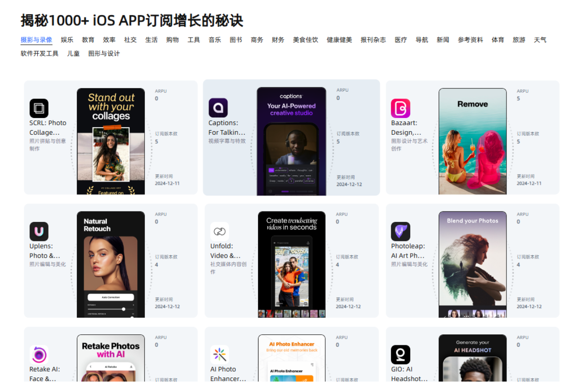Click the Uplens app icon
This screenshot has width=581, height=392.
[39, 231]
